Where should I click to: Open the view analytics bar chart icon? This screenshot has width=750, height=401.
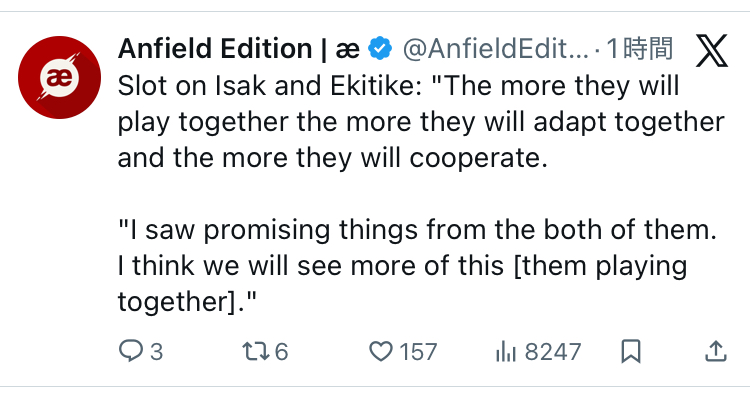(505, 351)
